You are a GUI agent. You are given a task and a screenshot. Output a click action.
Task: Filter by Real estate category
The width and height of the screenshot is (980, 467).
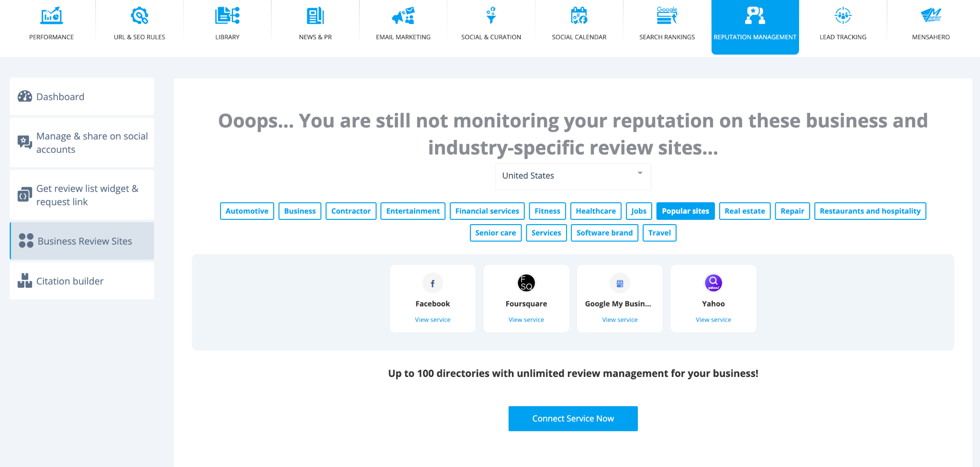point(745,211)
